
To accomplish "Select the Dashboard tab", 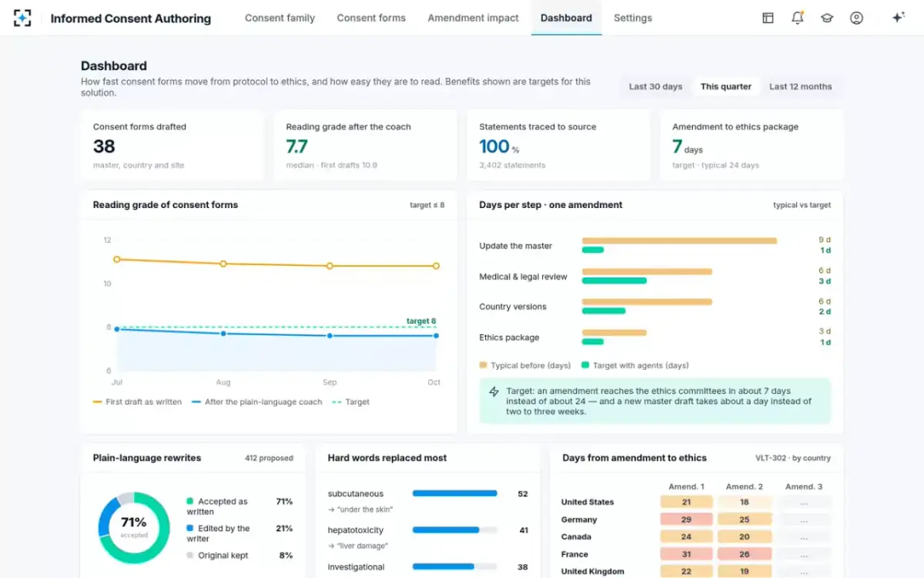I will coord(566,18).
